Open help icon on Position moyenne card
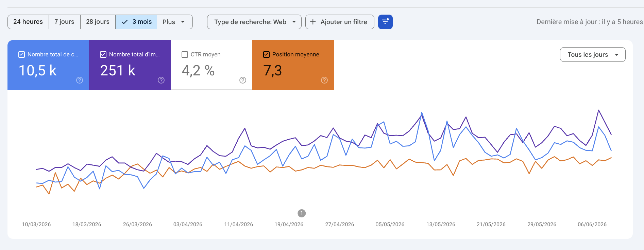Screen dimensions: 644x250 [324, 80]
